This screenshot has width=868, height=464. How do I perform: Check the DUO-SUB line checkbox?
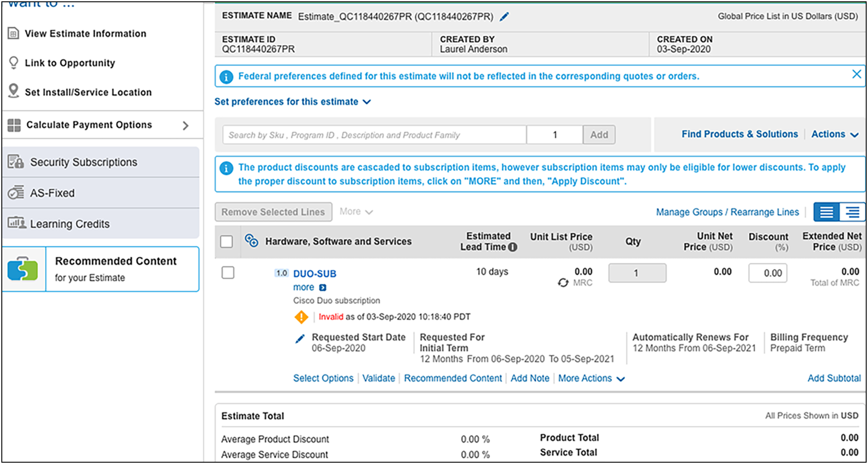pyautogui.click(x=228, y=273)
